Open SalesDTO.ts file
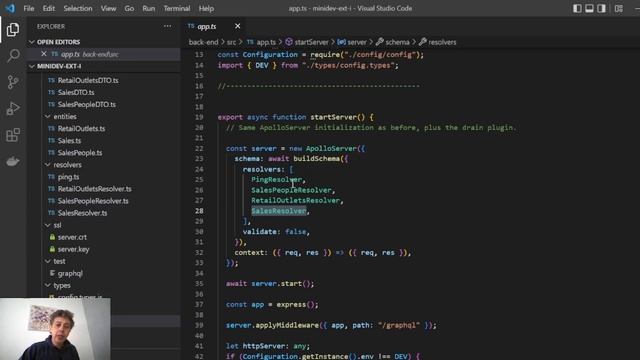Screen dimensions: 640x360 (x=76, y=92)
